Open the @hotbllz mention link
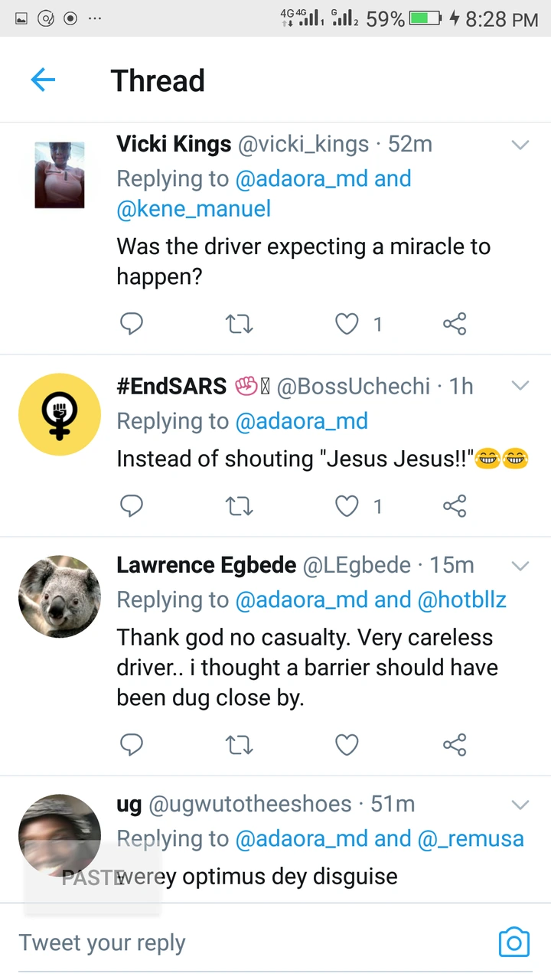 [461, 600]
